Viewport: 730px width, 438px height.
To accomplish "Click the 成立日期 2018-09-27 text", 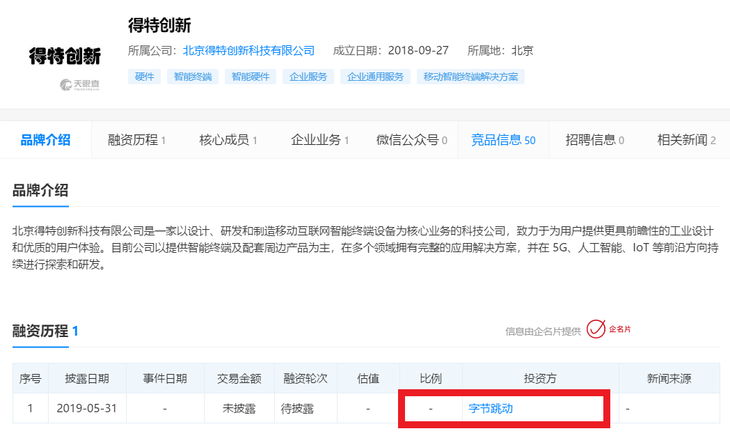I will (391, 50).
